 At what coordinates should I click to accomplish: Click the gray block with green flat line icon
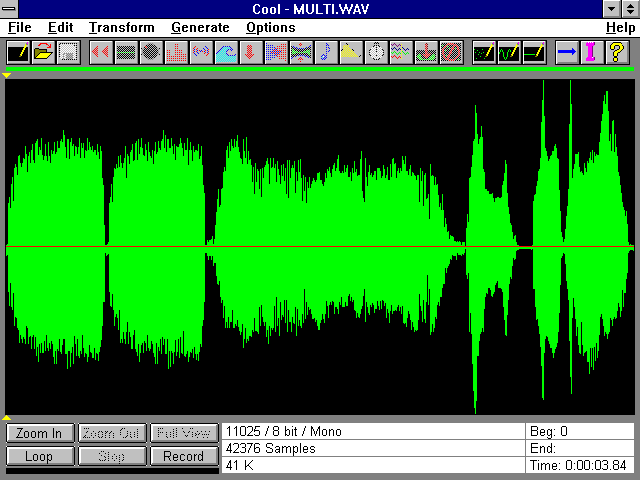126,52
